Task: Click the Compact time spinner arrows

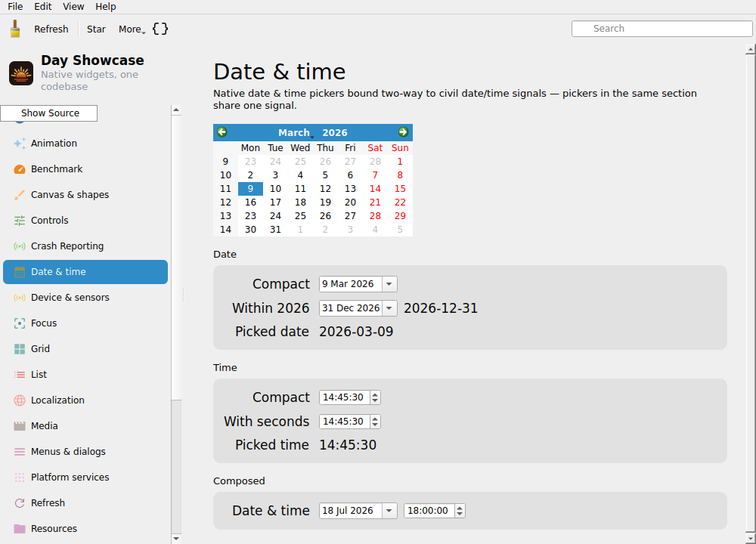Action: point(375,397)
